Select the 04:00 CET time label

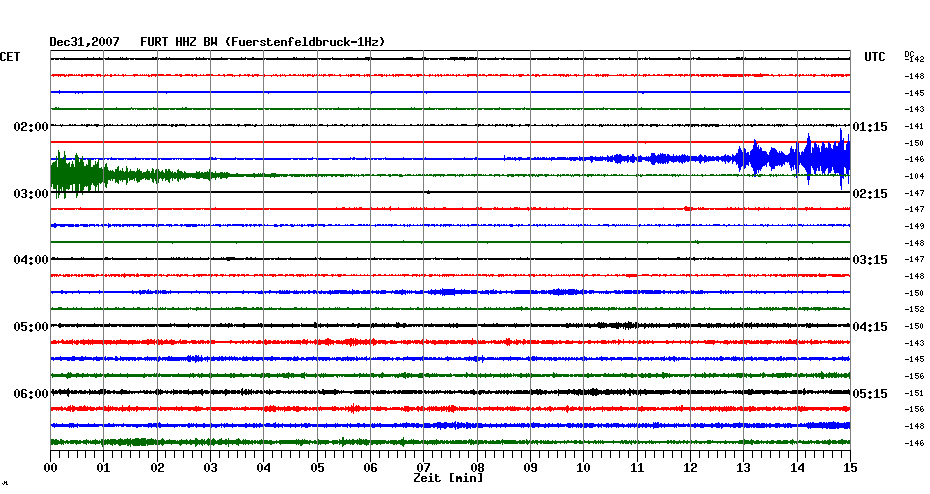[31, 260]
